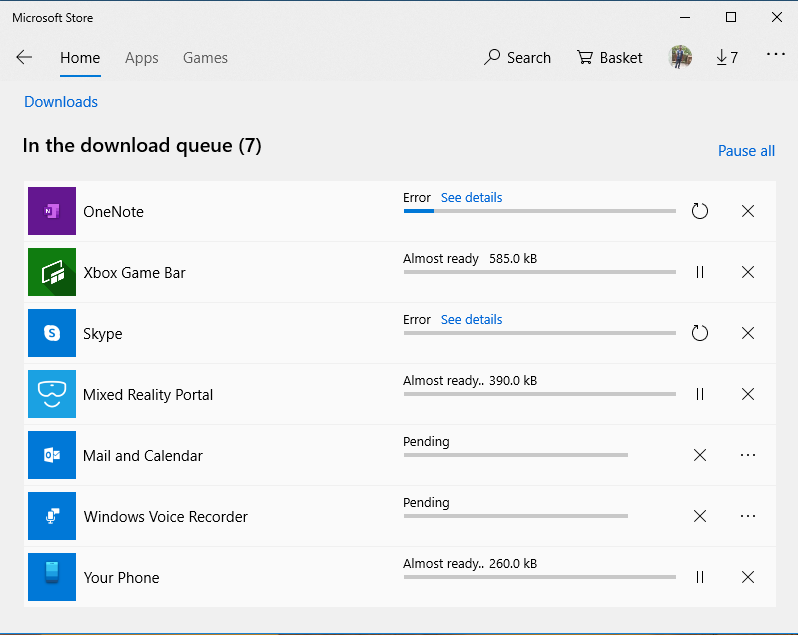The image size is (798, 635).
Task: Open the downloads indicator showing 7
Action: coord(727,57)
